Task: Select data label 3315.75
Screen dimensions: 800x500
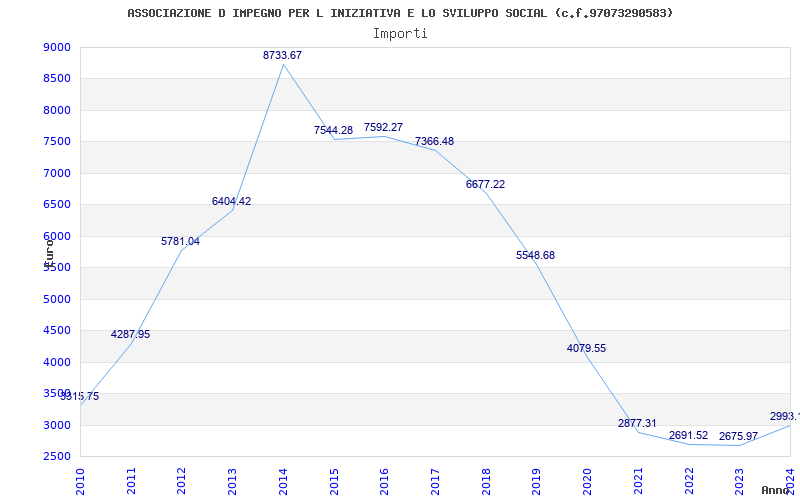Action: tap(80, 396)
